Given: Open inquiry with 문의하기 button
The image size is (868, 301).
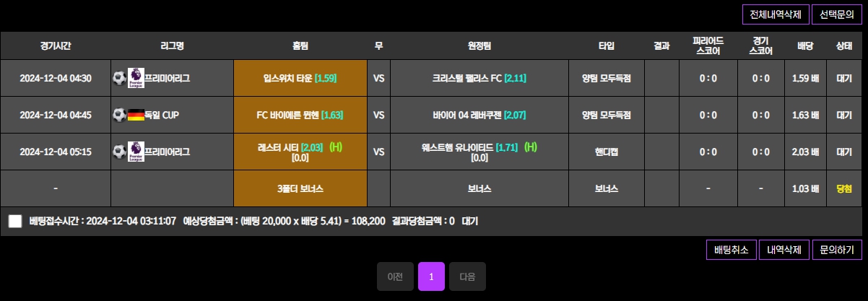Looking at the screenshot, I should click(837, 250).
